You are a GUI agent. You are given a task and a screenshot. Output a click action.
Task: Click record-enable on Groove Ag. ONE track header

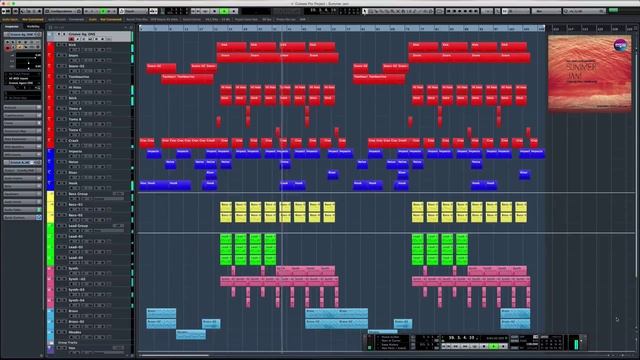(x=71, y=39)
